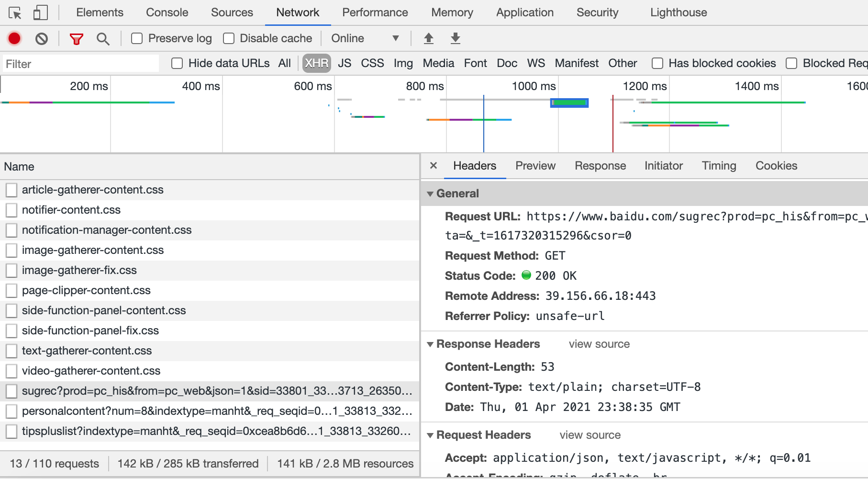The image size is (868, 479).
Task: Open the Online throttling dropdown
Action: (365, 38)
